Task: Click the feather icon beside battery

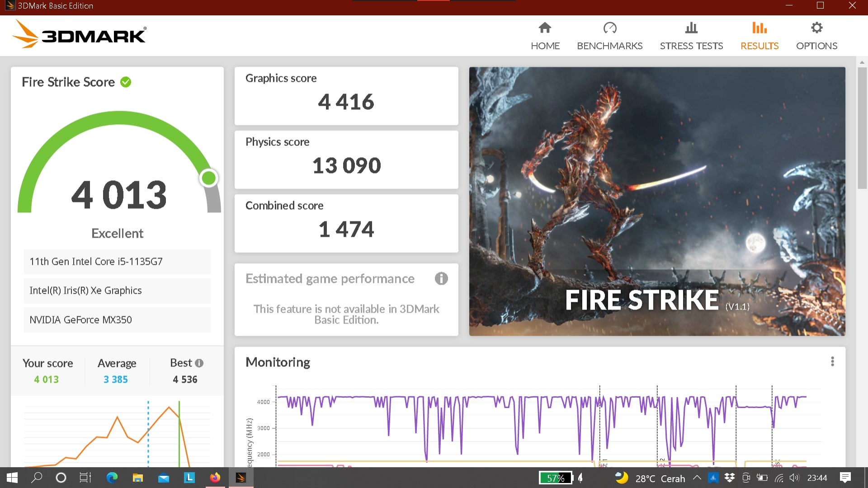Action: (580, 478)
